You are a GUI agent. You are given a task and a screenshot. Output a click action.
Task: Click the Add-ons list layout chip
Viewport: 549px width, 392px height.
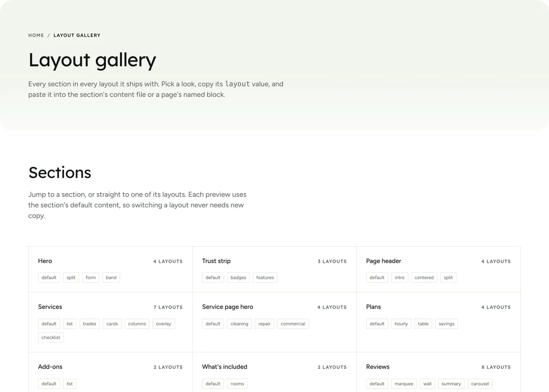[x=69, y=384]
